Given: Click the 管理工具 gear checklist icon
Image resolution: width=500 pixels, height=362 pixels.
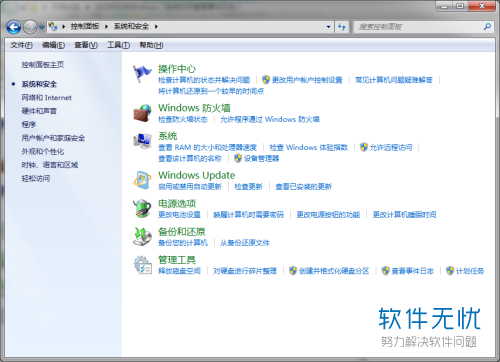Looking at the screenshot, I should click(143, 265).
